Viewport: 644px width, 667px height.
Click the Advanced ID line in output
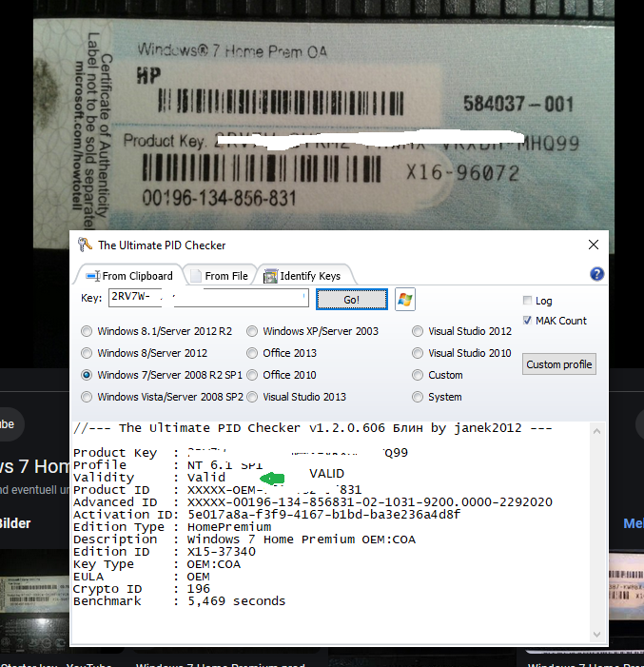pos(313,502)
